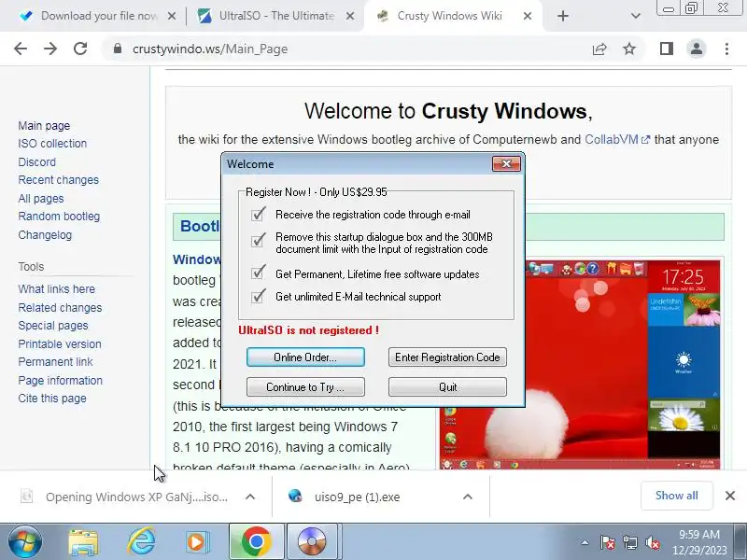Open Random bootleg in the sidebar
Viewport: 747px width, 560px height.
coord(59,217)
